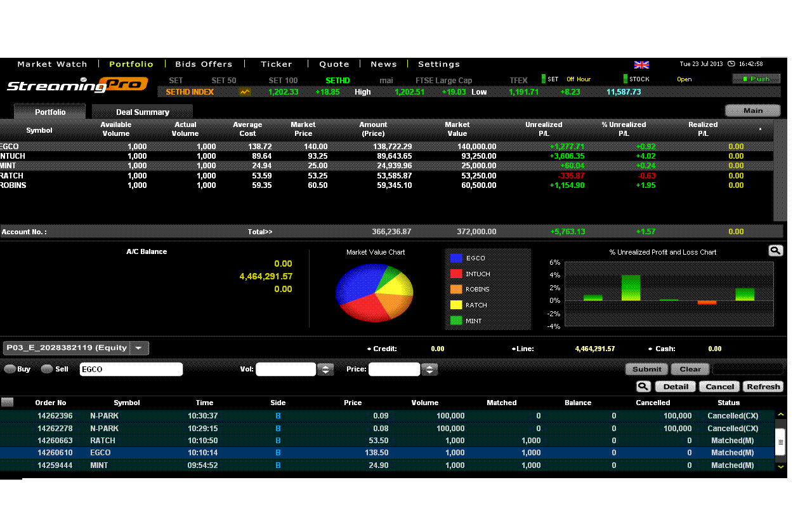Image resolution: width=812 pixels, height=508 pixels.
Task: Select the SET 100 index tab
Action: tap(283, 81)
